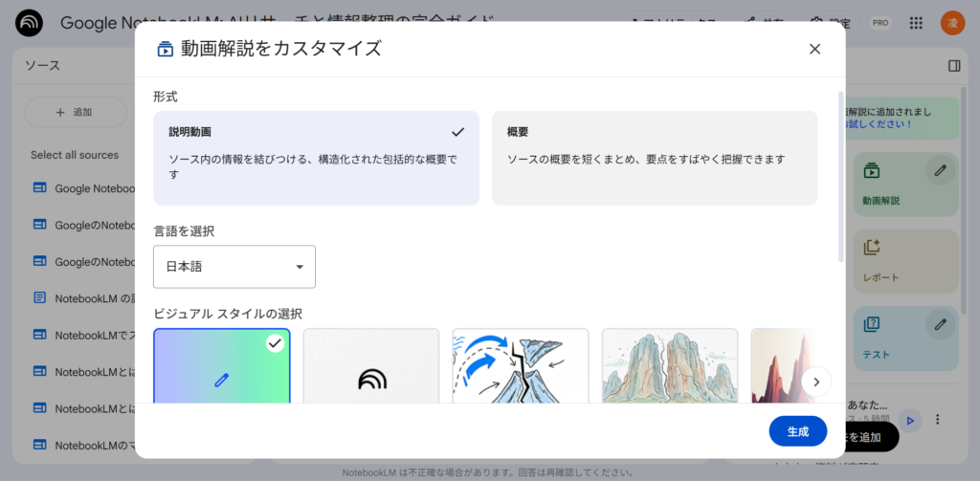980x481 pixels.
Task: Select the 概要 format option
Action: click(x=655, y=158)
